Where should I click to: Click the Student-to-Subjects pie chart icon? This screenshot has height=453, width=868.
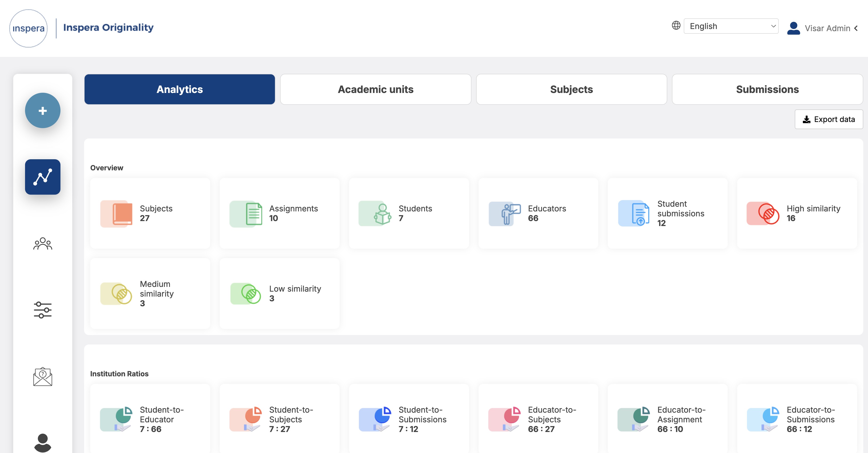246,419
